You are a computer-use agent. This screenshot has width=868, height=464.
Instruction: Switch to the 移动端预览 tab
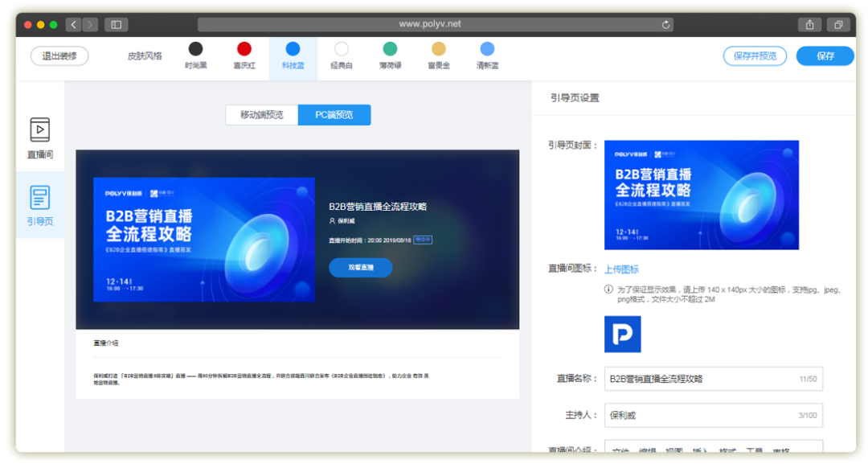[263, 114]
